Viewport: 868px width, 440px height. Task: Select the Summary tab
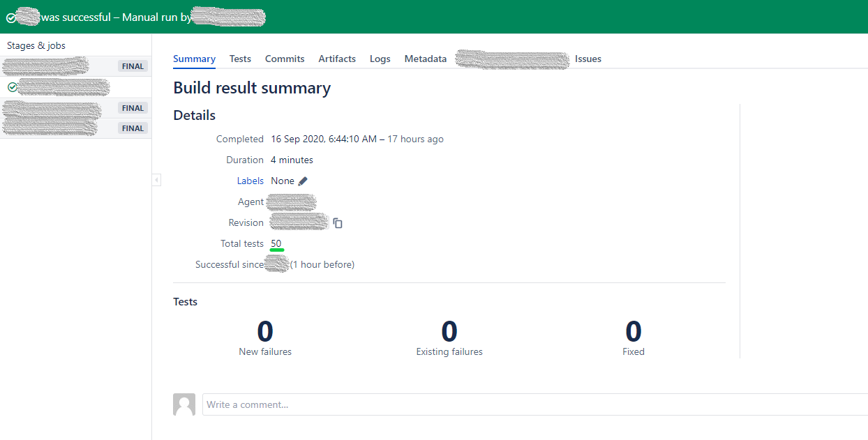click(194, 59)
